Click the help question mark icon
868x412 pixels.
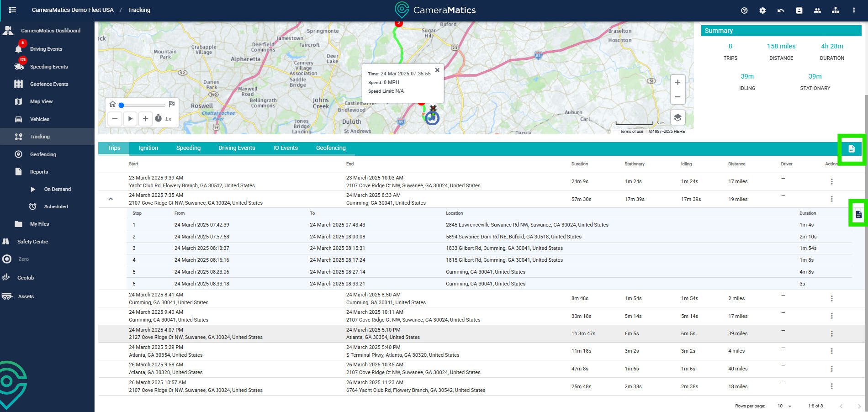[744, 10]
